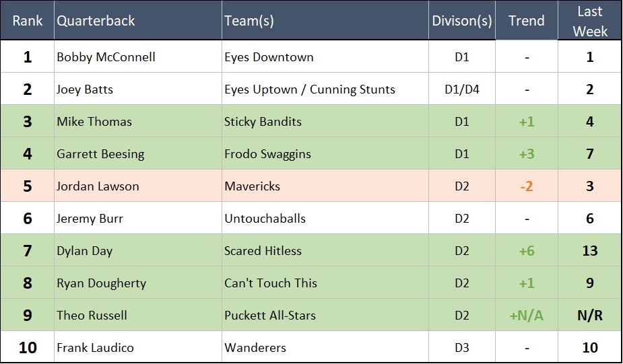Click the Sticky Bandits team cell
The width and height of the screenshot is (623, 364).
click(263, 122)
